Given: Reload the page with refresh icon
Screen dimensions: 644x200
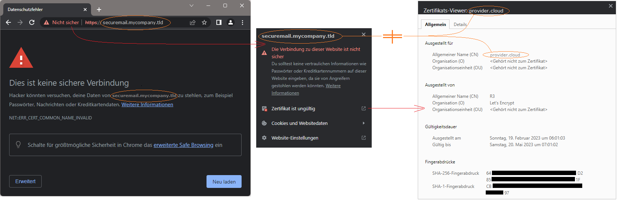Looking at the screenshot, I should tap(32, 22).
